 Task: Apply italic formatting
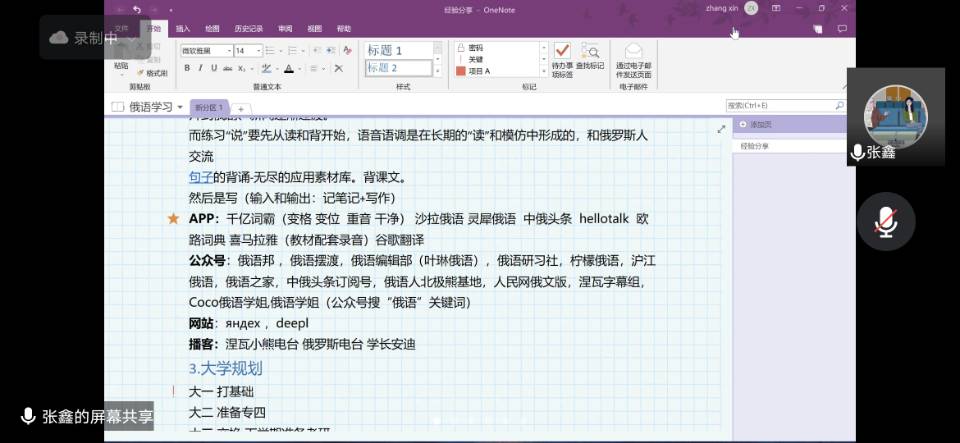[x=200, y=68]
